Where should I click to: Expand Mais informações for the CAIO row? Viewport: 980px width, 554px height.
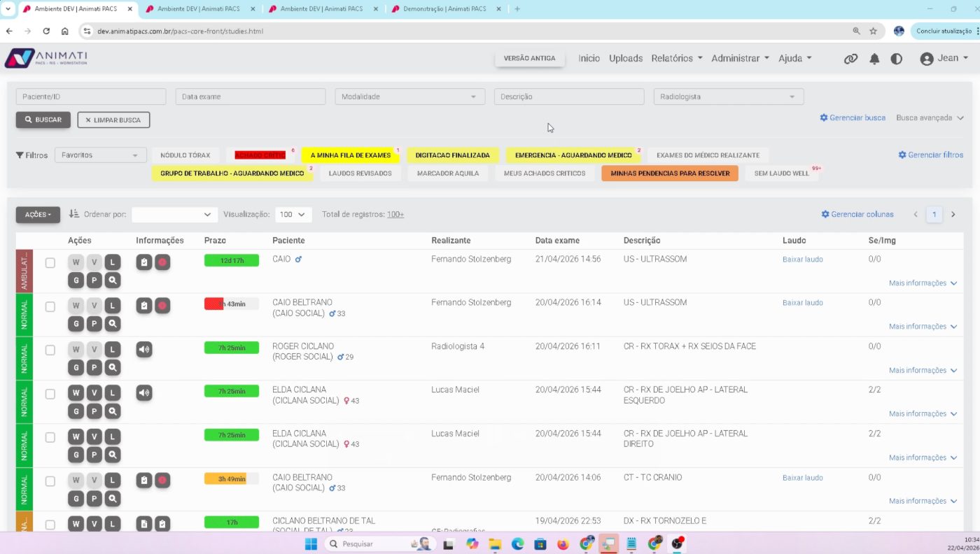click(923, 283)
